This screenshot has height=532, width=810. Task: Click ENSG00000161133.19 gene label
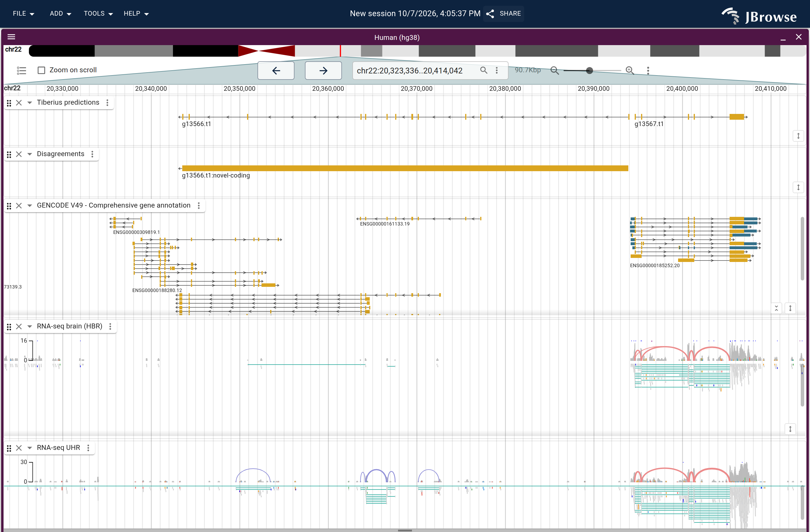point(385,224)
